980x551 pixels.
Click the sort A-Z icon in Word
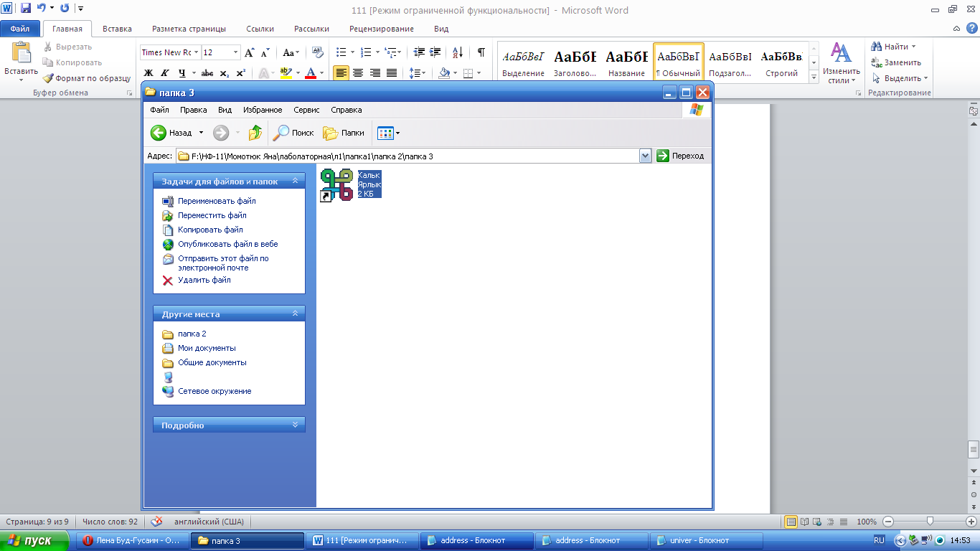(458, 52)
